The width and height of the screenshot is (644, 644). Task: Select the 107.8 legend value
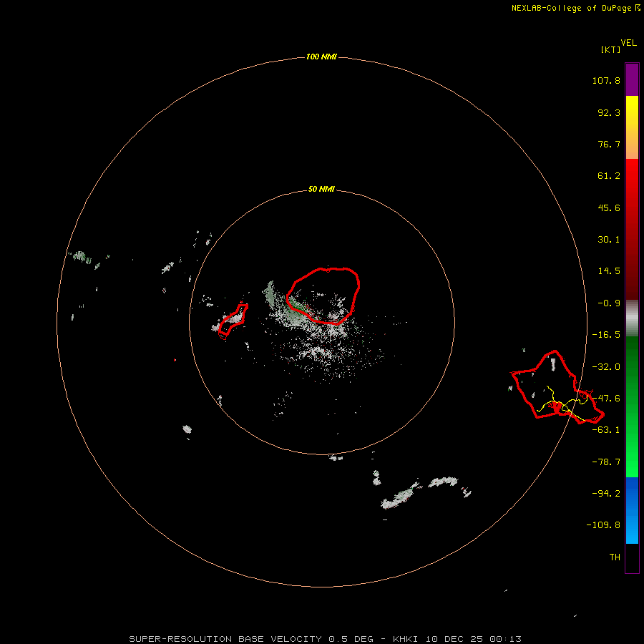[x=606, y=80]
